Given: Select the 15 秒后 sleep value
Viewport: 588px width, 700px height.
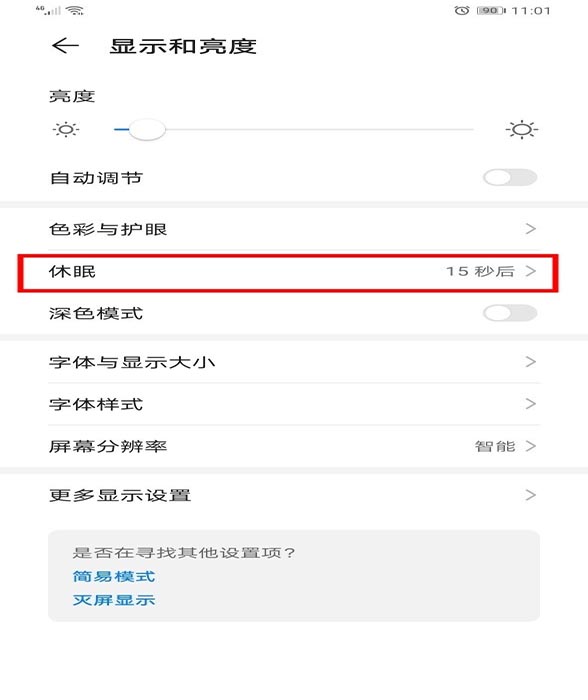Looking at the screenshot, I should (480, 271).
